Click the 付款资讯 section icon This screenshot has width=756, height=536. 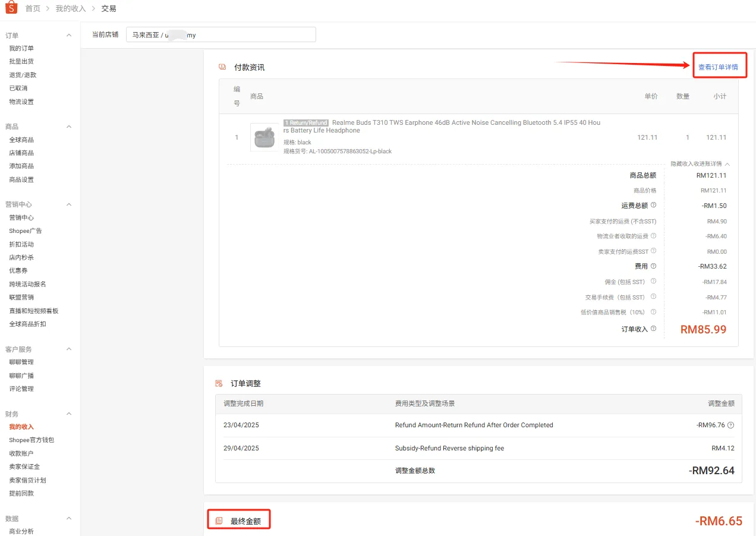[x=221, y=67]
